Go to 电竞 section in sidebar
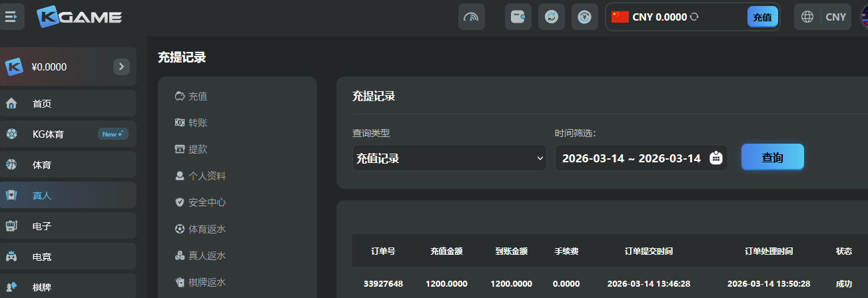 [42, 257]
